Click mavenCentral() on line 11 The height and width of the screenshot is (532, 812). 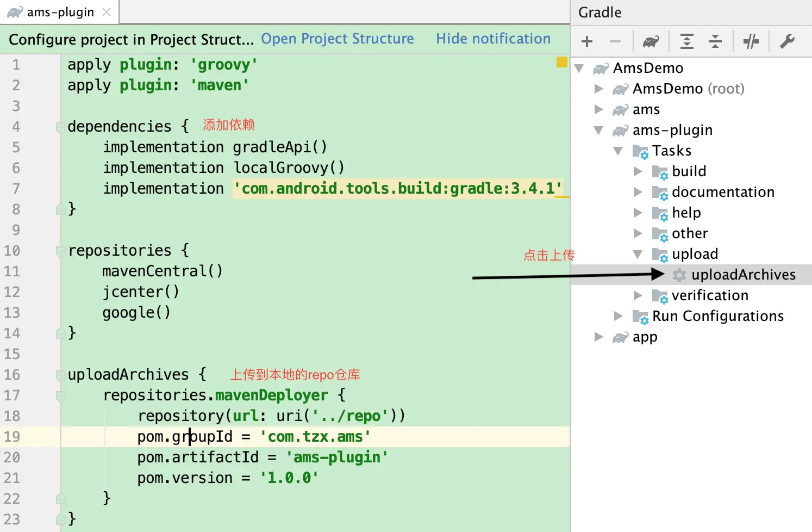[163, 271]
